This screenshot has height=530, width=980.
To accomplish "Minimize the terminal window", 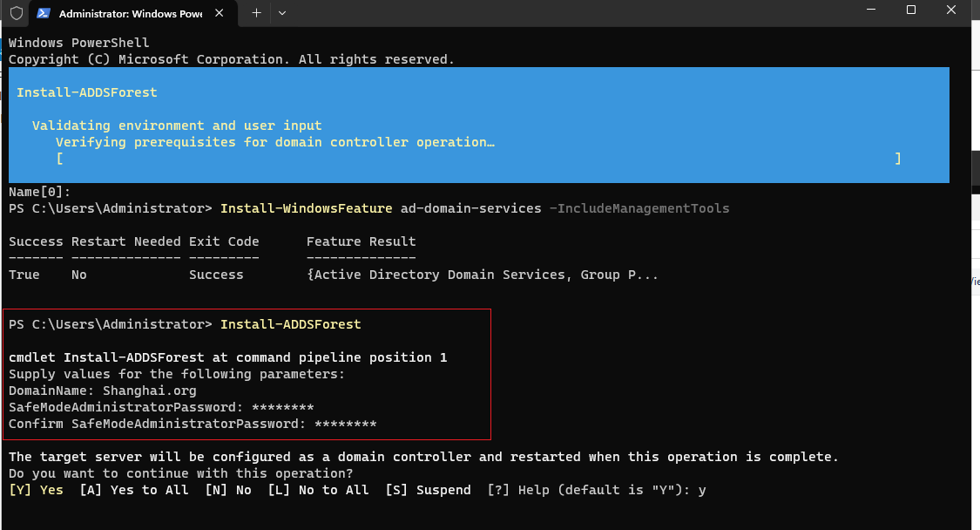I will [x=870, y=10].
